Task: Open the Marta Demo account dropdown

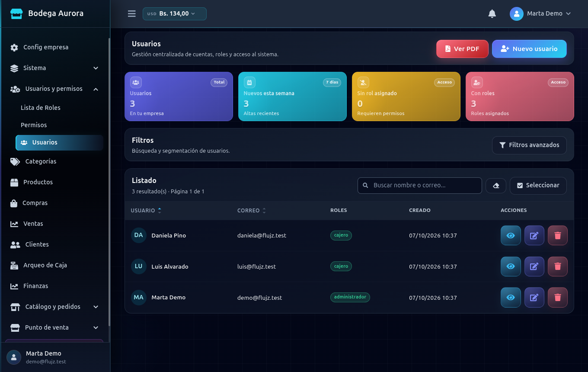Action: point(541,14)
